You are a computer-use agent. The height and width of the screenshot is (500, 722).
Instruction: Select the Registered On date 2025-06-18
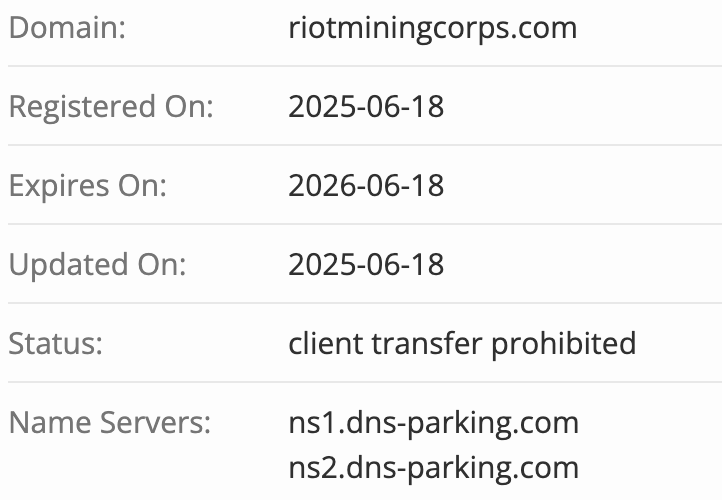click(x=366, y=107)
